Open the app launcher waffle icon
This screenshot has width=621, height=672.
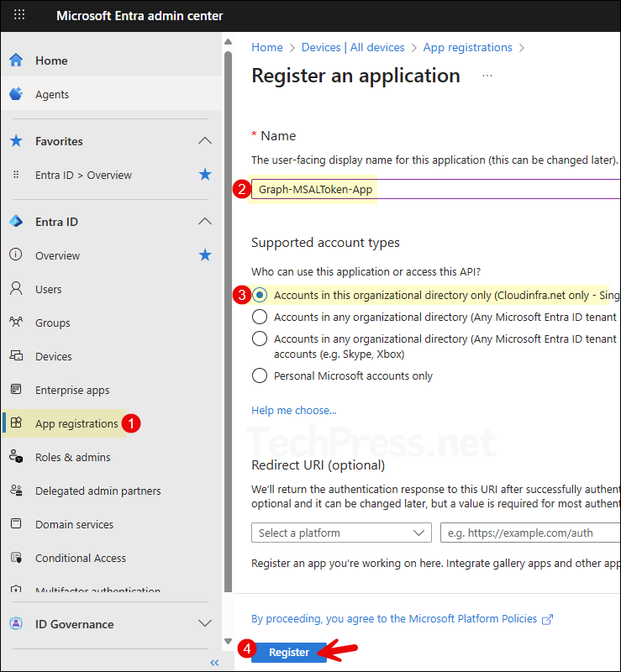point(20,15)
